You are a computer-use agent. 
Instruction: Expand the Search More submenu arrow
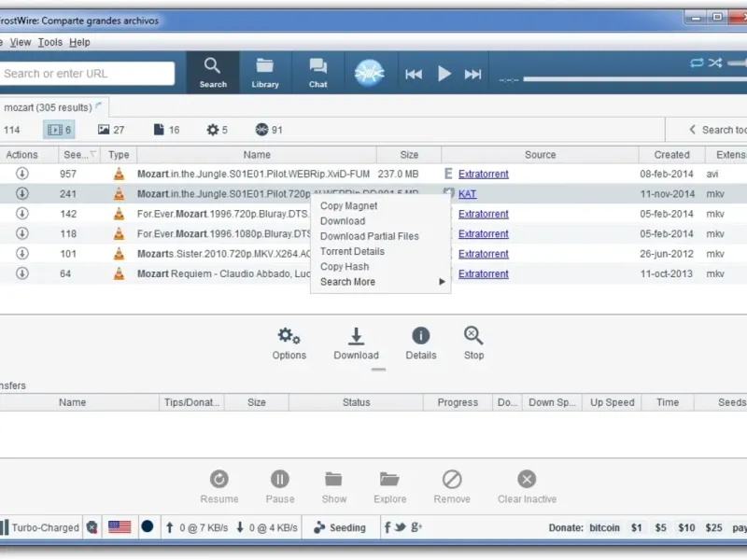(x=442, y=282)
